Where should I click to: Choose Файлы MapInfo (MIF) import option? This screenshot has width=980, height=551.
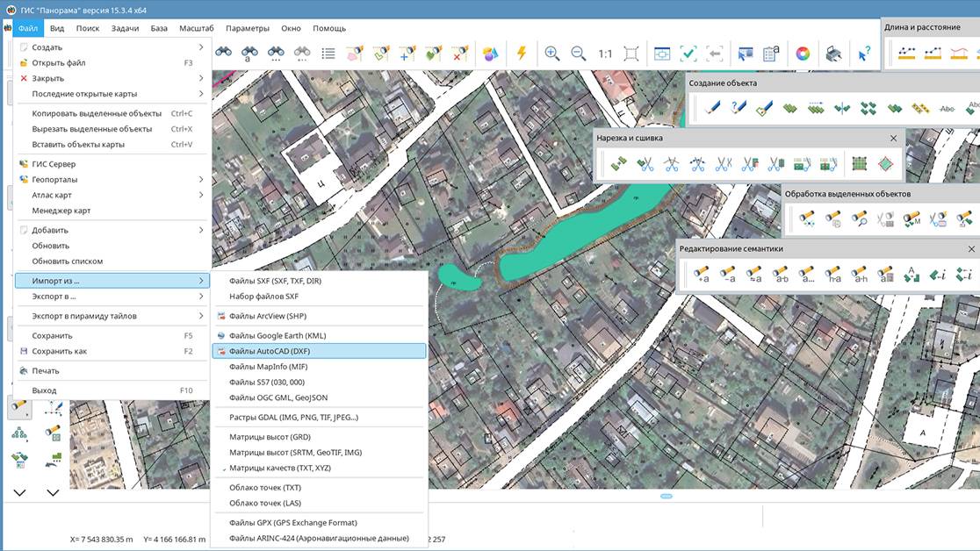[x=320, y=367]
